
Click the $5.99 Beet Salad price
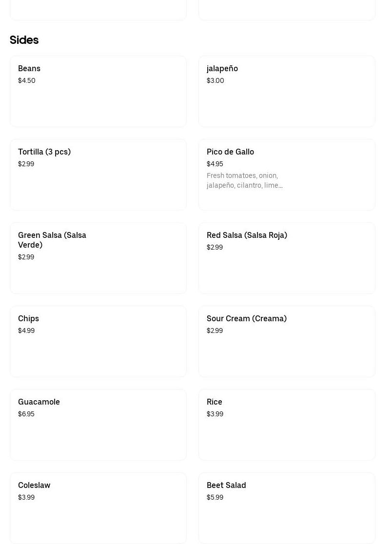(x=215, y=497)
